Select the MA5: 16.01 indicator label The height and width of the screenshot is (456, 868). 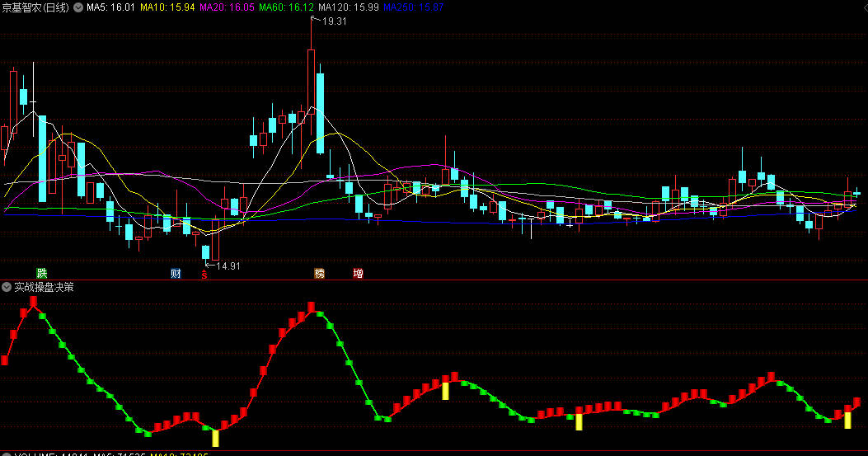click(x=110, y=7)
